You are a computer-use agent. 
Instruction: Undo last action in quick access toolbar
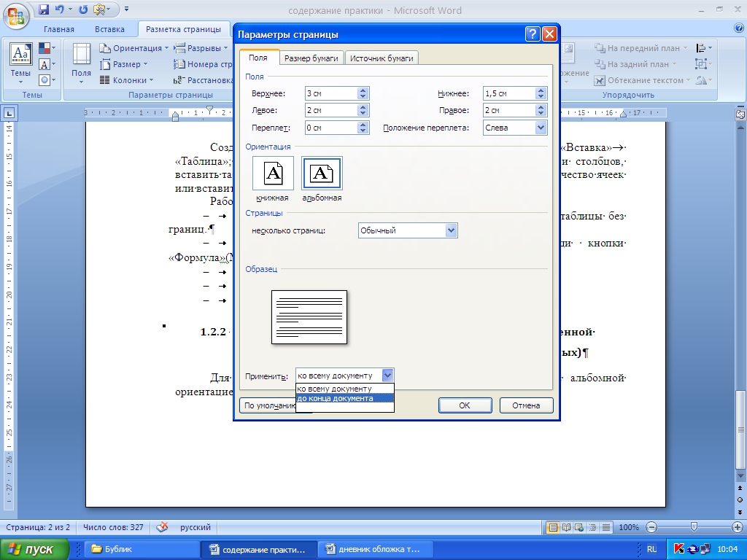pyautogui.click(x=60, y=9)
